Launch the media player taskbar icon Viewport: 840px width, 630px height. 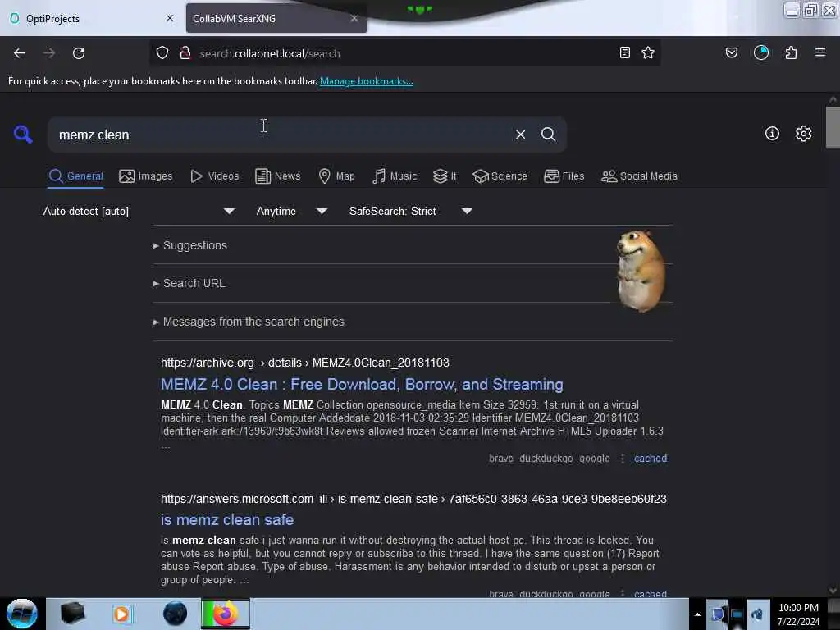[x=121, y=614]
